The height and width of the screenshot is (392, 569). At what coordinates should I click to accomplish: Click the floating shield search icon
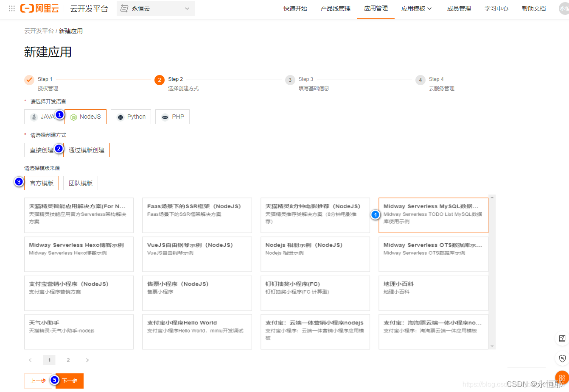click(562, 359)
